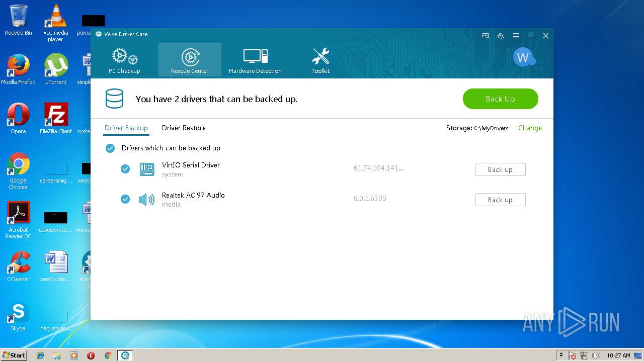Open the Windows Start menu
This screenshot has width=644, height=362.
[x=14, y=355]
